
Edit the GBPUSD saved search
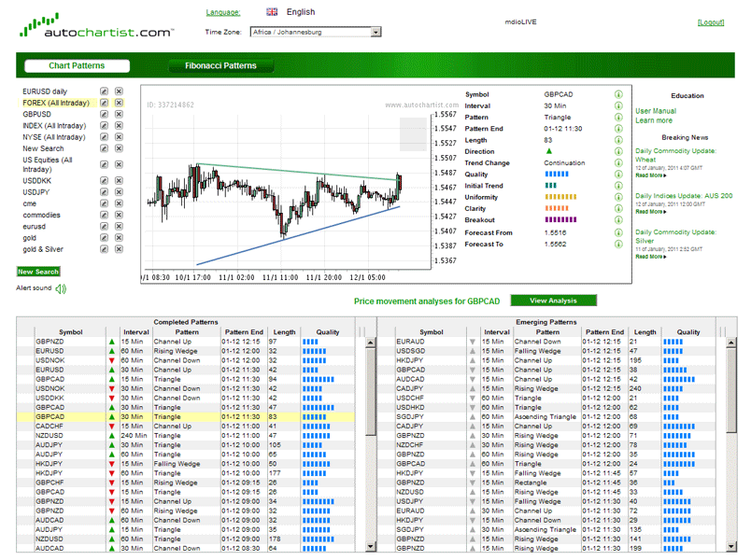104,115
